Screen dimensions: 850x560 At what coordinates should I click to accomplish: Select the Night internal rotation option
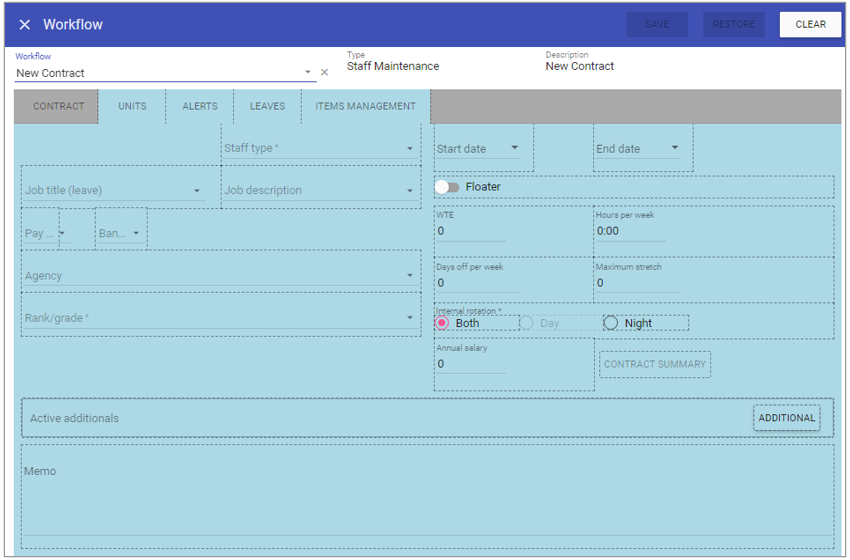[x=611, y=323]
